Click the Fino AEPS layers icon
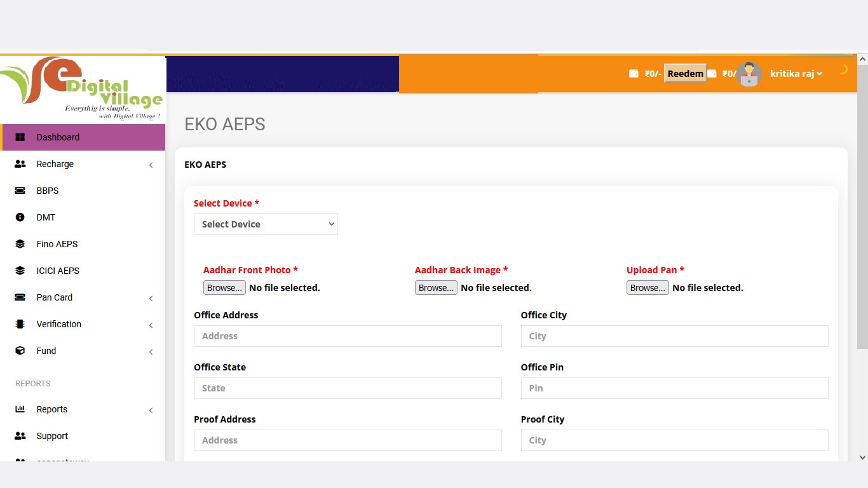 click(20, 244)
